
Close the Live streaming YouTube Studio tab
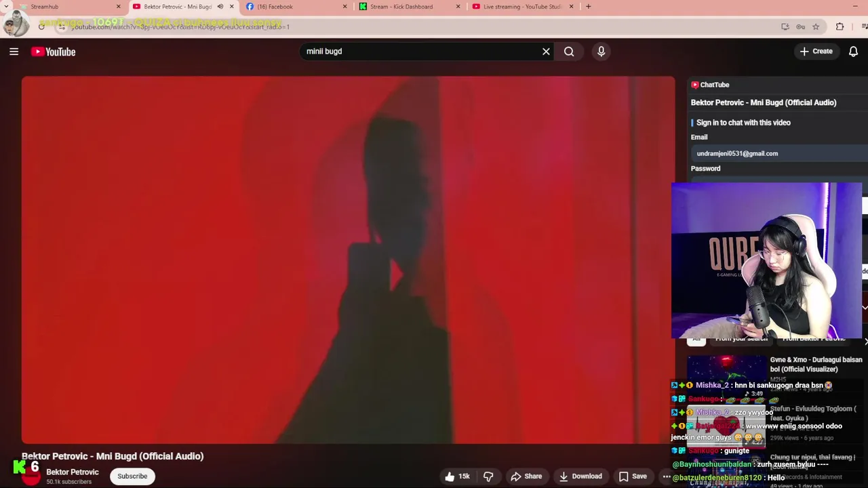[571, 7]
